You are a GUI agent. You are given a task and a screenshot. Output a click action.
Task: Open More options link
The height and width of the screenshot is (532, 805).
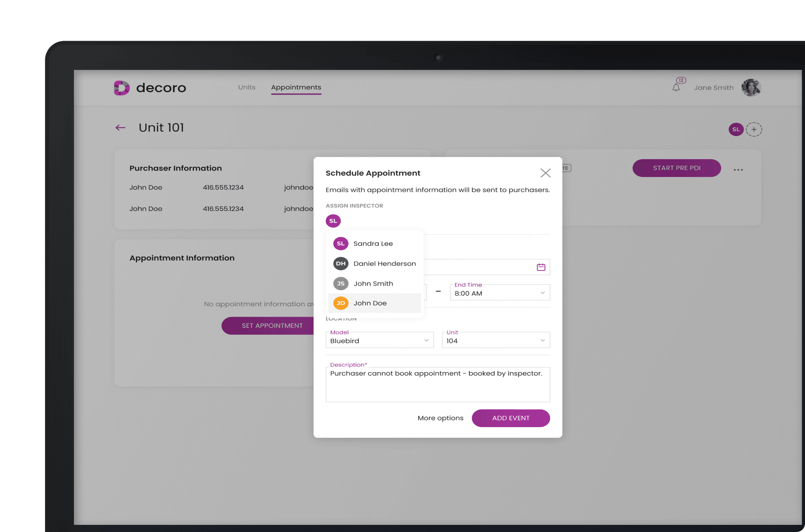click(x=440, y=418)
